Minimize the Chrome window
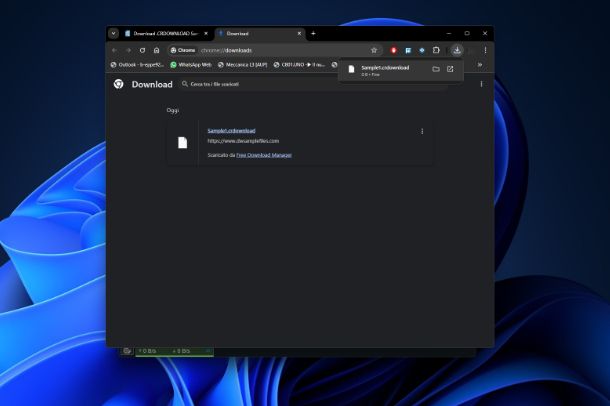 coord(449,33)
